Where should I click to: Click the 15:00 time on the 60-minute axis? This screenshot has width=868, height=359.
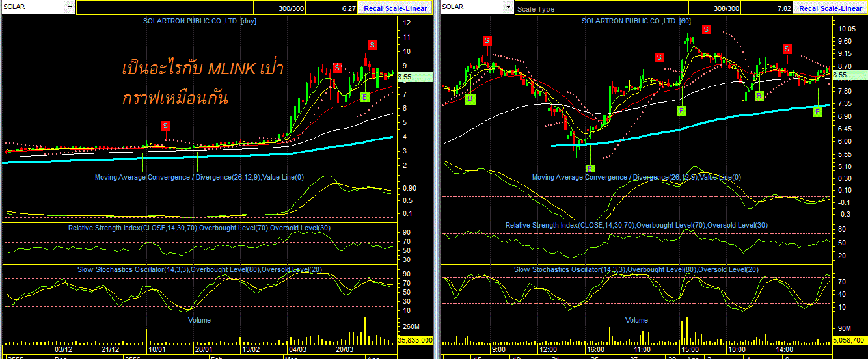tap(689, 349)
